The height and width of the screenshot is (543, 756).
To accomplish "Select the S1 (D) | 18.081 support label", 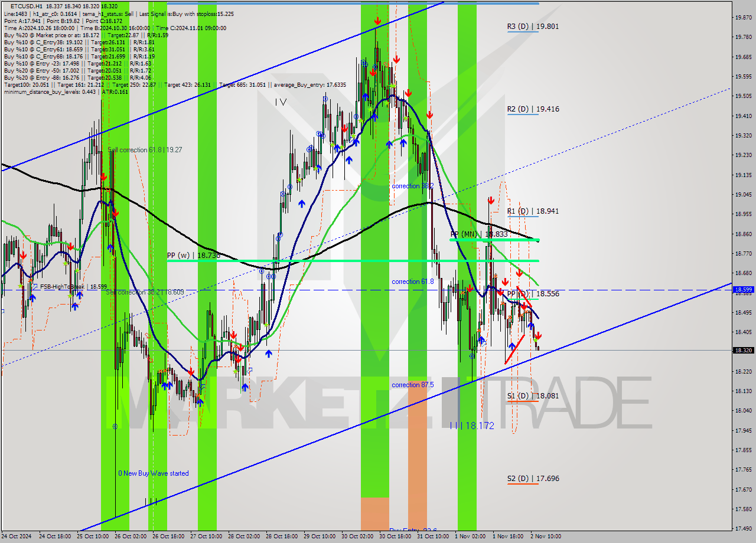I will (533, 395).
